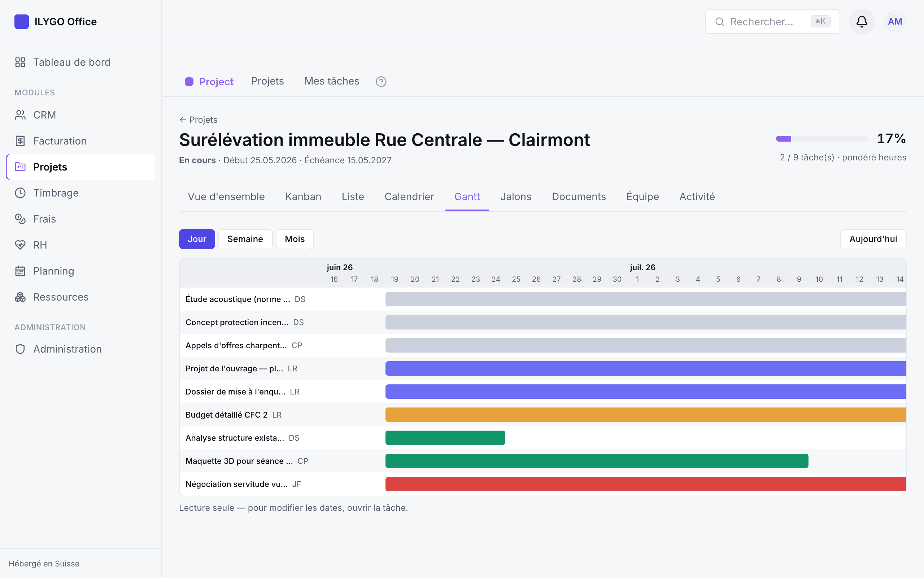Click the green Analyse structure existante bar

coord(445,438)
